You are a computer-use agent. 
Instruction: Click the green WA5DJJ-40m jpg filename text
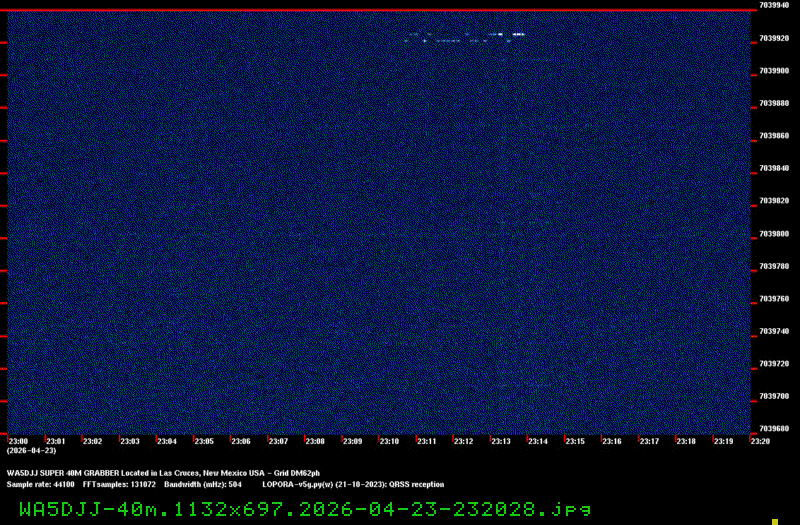click(x=305, y=509)
